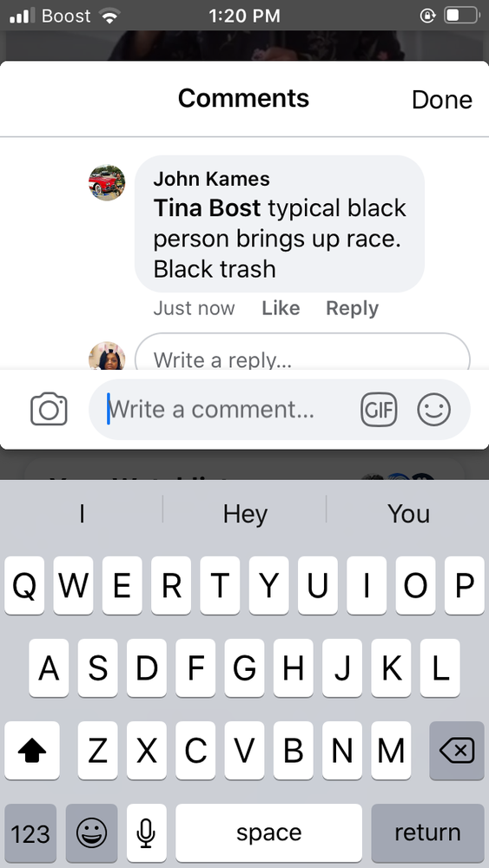Switch to the 123 numeric keyboard

30,832
